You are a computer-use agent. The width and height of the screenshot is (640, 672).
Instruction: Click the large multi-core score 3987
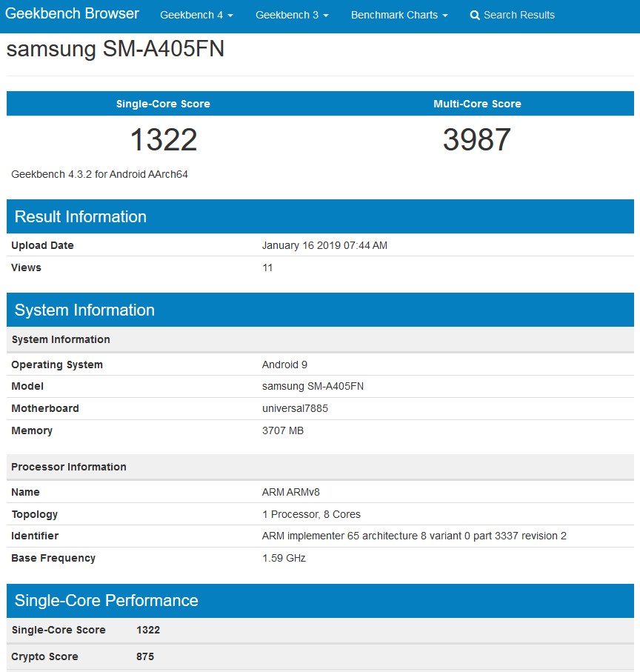pos(477,140)
